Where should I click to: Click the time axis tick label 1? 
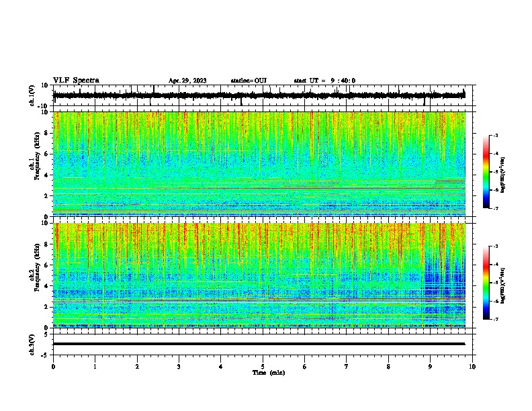pyautogui.click(x=95, y=367)
